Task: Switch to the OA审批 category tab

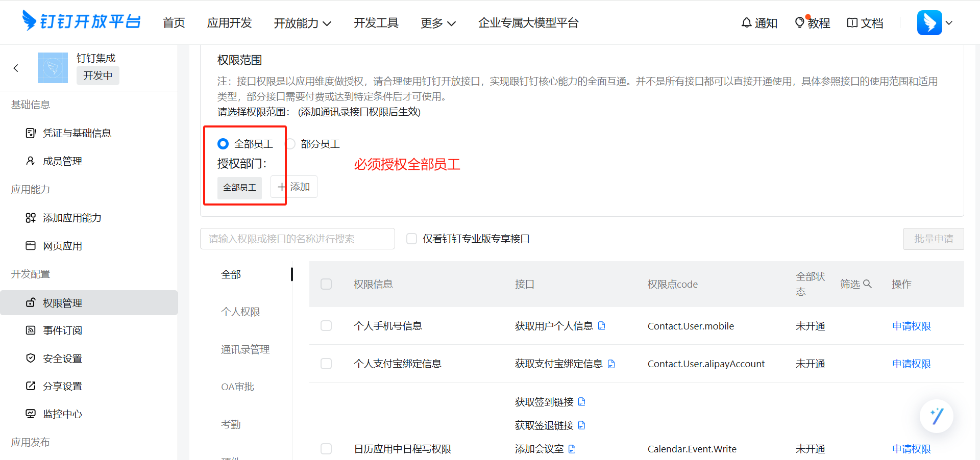Action: pyautogui.click(x=237, y=387)
